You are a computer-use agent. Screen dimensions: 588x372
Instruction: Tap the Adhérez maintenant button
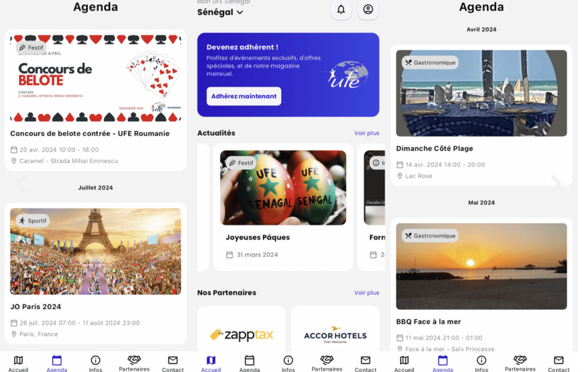(x=244, y=97)
